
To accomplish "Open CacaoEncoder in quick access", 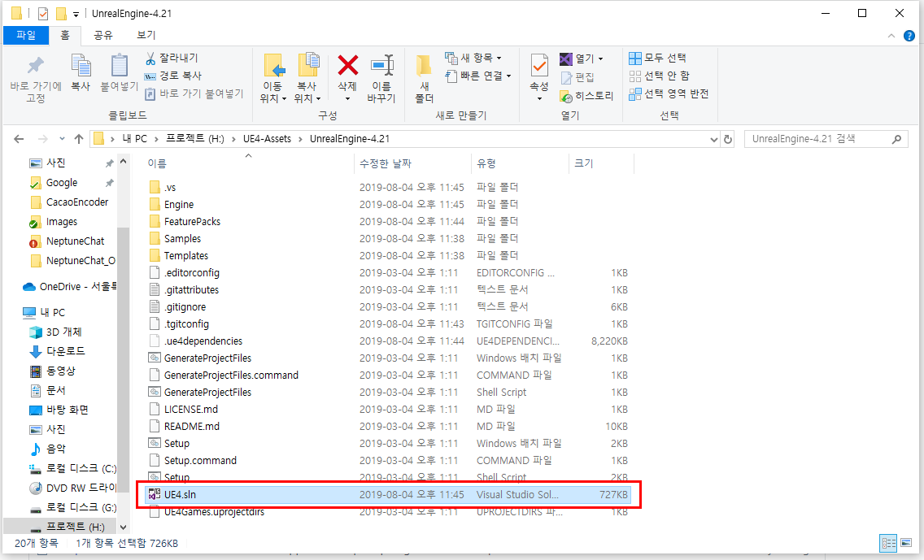I will pyautogui.click(x=69, y=202).
